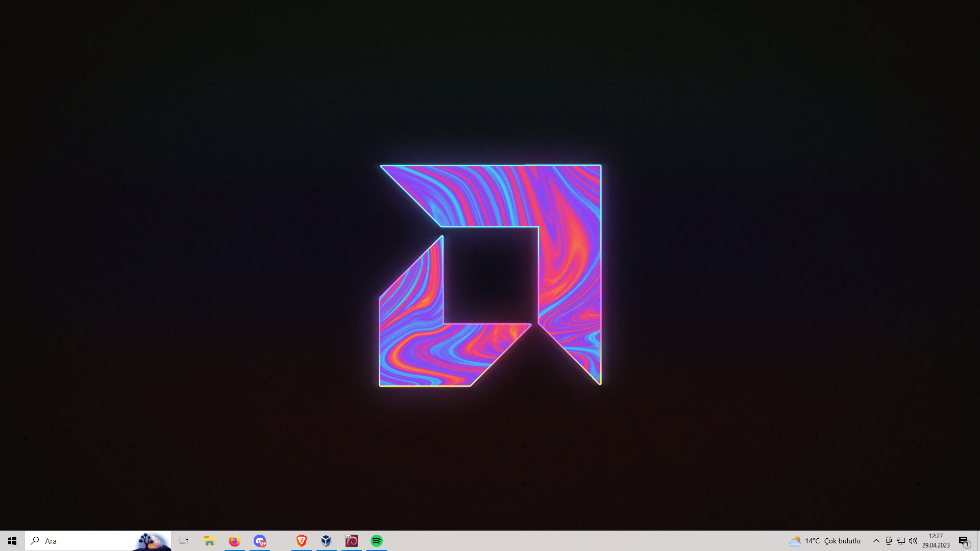The width and height of the screenshot is (980, 551).
Task: Open Task View from the taskbar
Action: pyautogui.click(x=184, y=541)
